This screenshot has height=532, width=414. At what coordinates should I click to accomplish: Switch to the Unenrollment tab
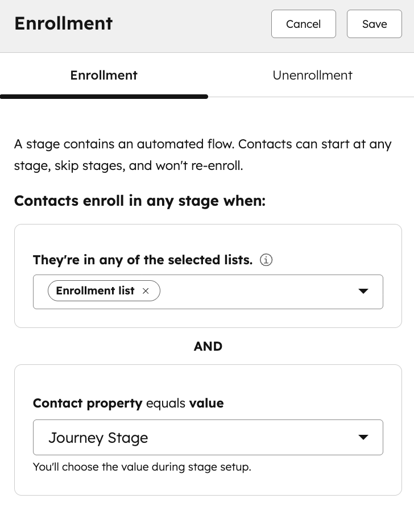[312, 74]
